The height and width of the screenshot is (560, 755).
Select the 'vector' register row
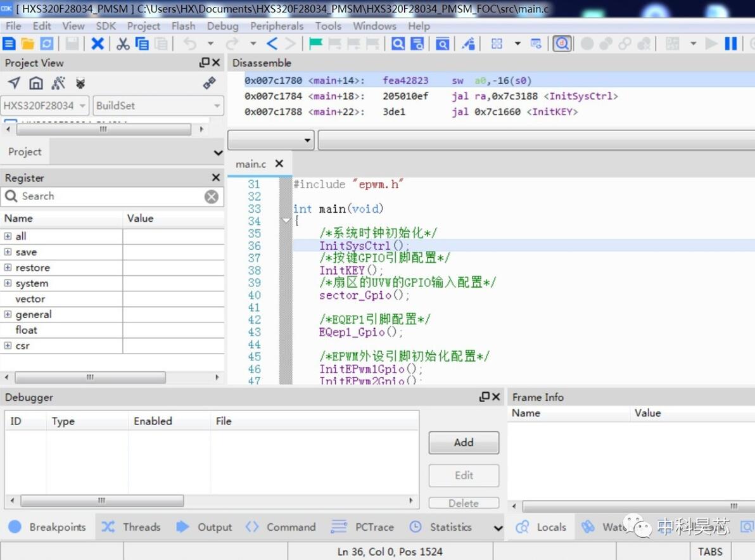click(x=111, y=299)
